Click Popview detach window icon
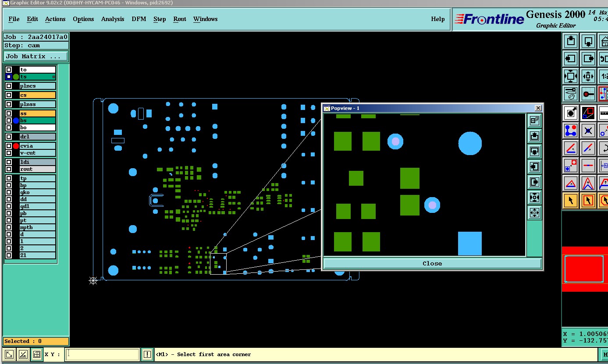Viewport: 608px width, 364px height. click(x=534, y=120)
